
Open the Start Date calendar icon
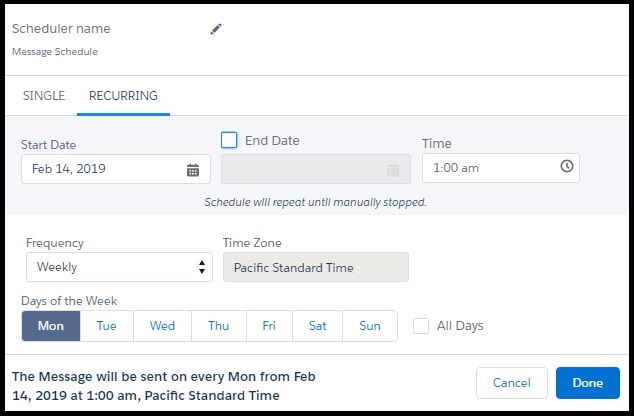pos(193,170)
